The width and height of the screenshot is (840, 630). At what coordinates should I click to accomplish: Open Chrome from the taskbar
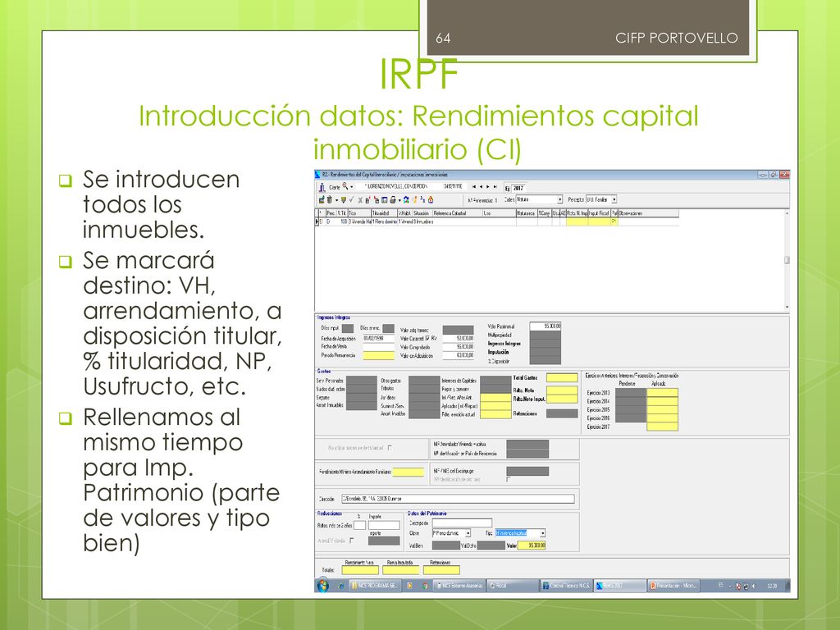coord(425,586)
